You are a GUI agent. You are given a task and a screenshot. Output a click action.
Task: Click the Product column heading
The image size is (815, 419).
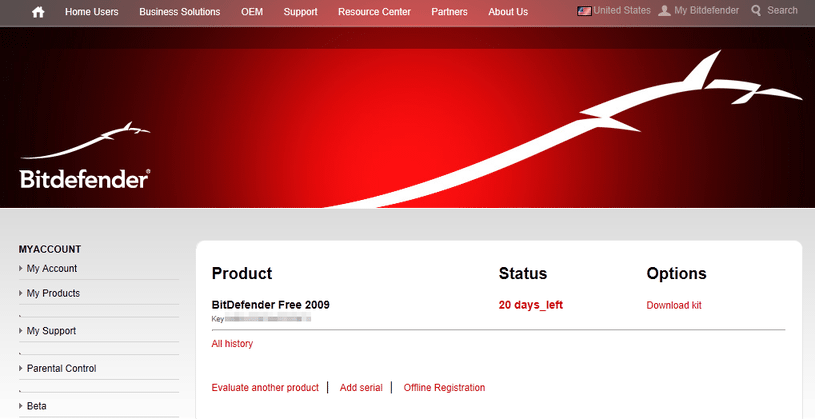click(x=242, y=273)
